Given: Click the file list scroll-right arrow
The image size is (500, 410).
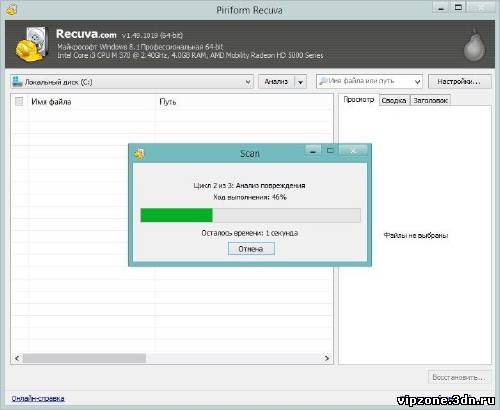Looking at the screenshot, I should click(x=327, y=358).
